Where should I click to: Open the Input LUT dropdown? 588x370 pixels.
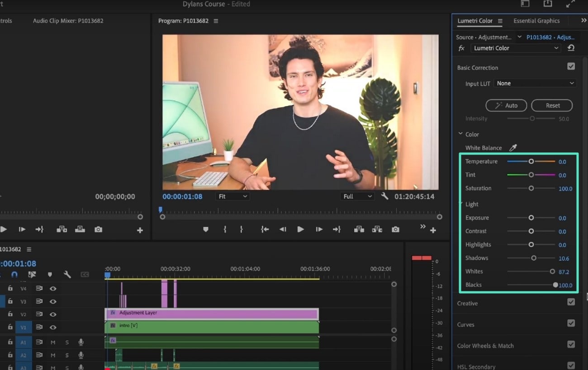(x=535, y=83)
